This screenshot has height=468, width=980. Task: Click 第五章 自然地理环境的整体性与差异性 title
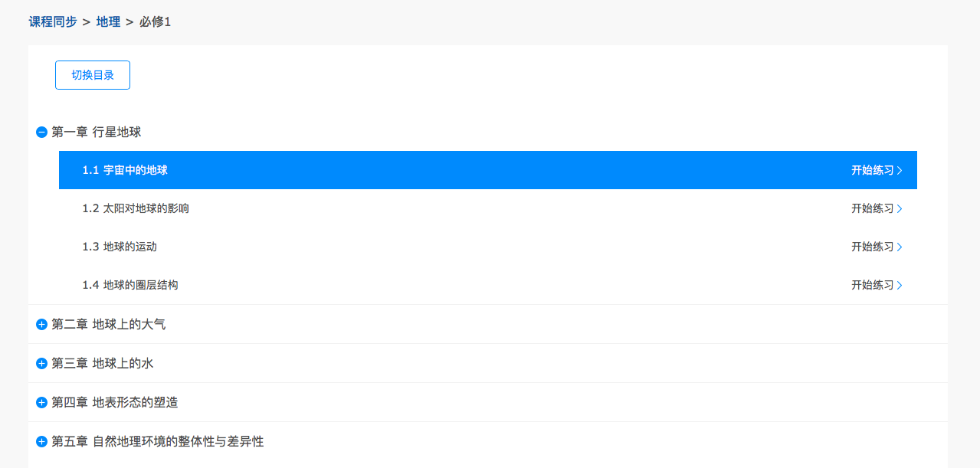pos(157,442)
